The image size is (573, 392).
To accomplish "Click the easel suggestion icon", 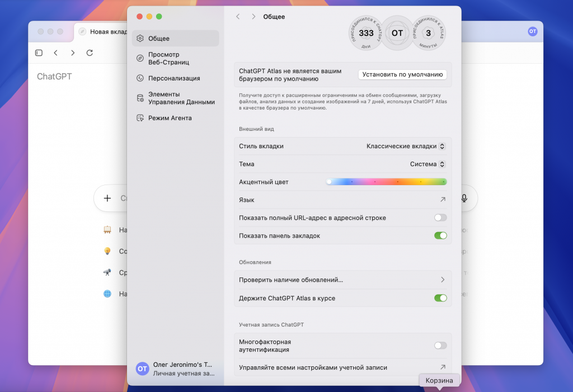I will [x=107, y=230].
